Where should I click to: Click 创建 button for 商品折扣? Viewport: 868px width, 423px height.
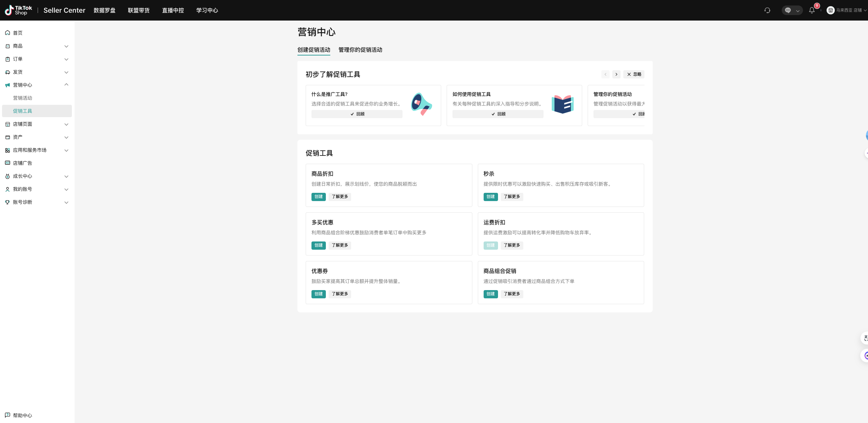click(318, 197)
